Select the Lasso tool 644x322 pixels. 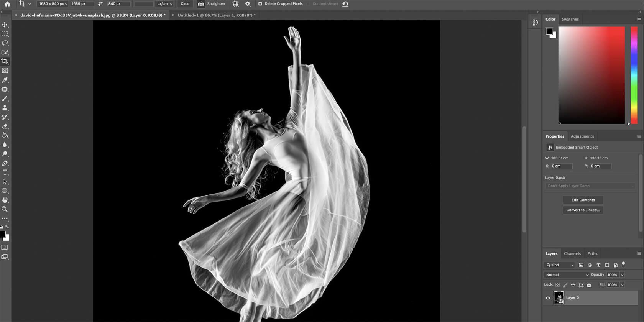(5, 43)
